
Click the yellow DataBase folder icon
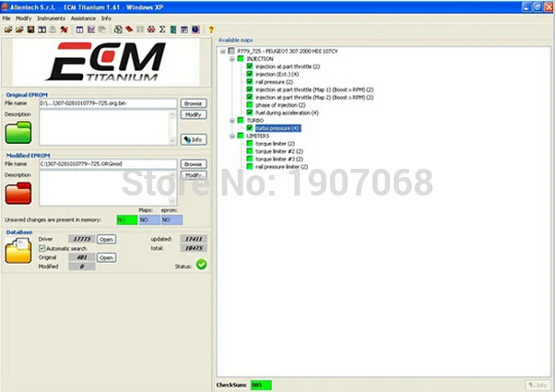[18, 251]
